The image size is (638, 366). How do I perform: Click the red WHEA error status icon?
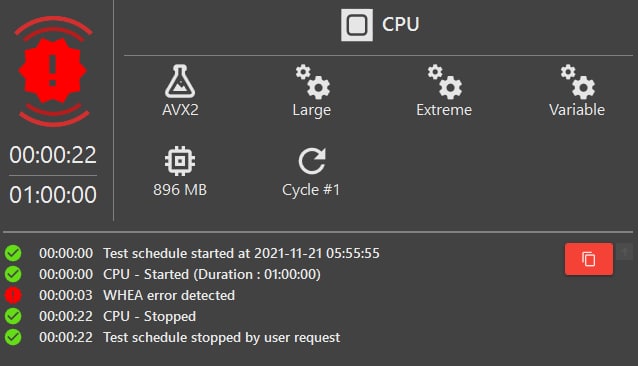pos(13,295)
